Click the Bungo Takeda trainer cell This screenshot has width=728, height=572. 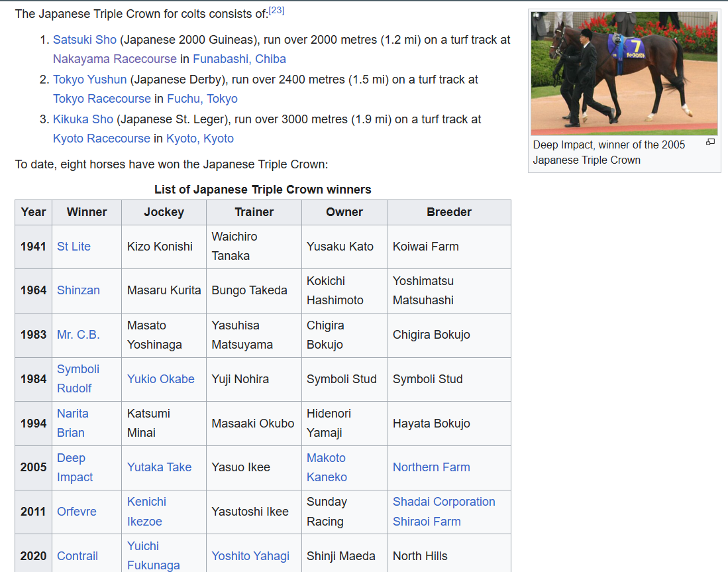(254, 291)
